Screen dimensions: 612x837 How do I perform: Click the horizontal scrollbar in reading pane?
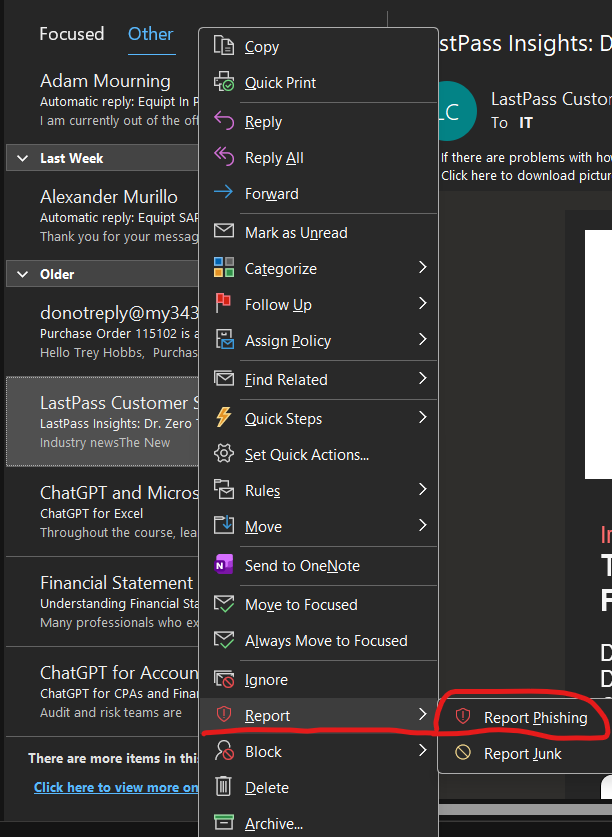coord(525,809)
